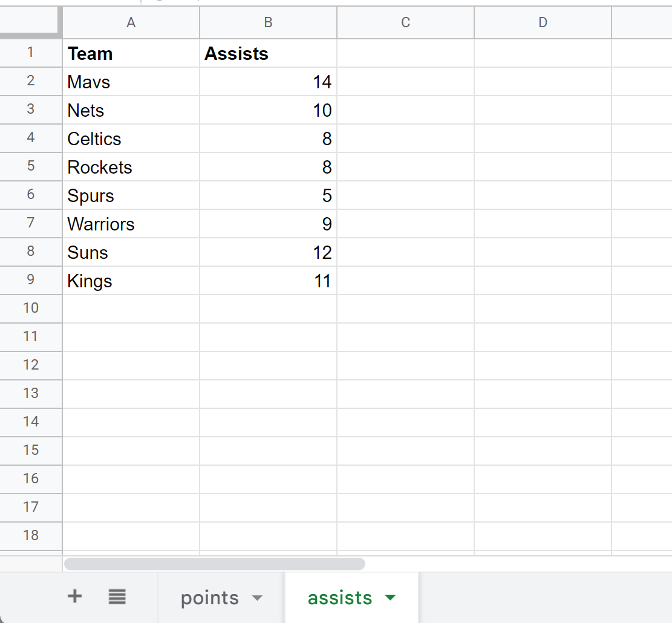The image size is (672, 623).
Task: Click the select-all corner box
Action: click(x=29, y=21)
